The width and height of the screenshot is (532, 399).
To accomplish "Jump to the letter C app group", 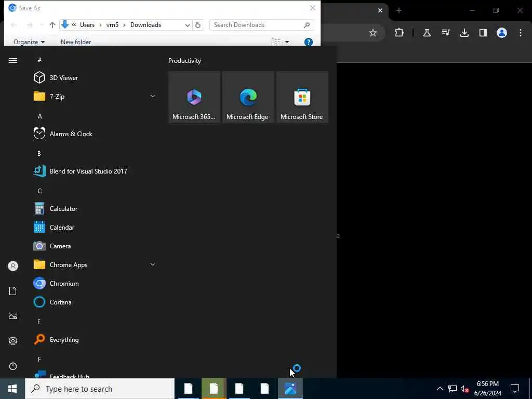I will pos(39,191).
